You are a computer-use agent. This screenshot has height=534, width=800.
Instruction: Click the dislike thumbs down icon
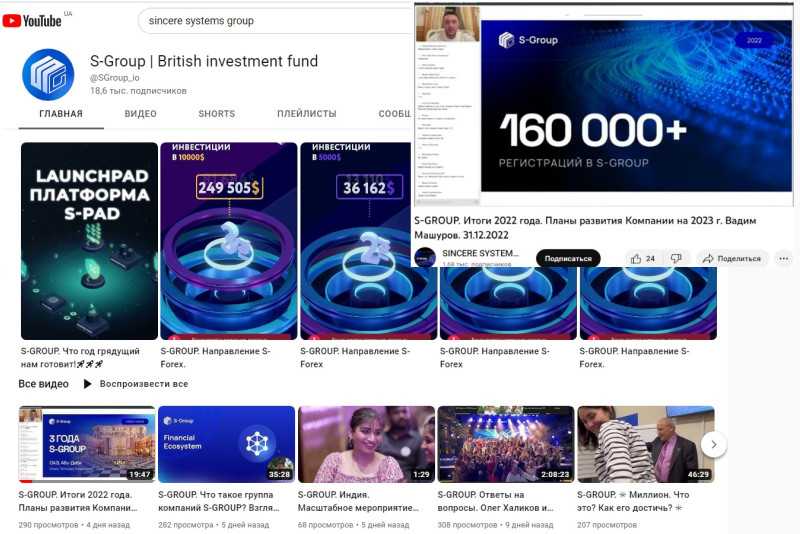point(676,259)
